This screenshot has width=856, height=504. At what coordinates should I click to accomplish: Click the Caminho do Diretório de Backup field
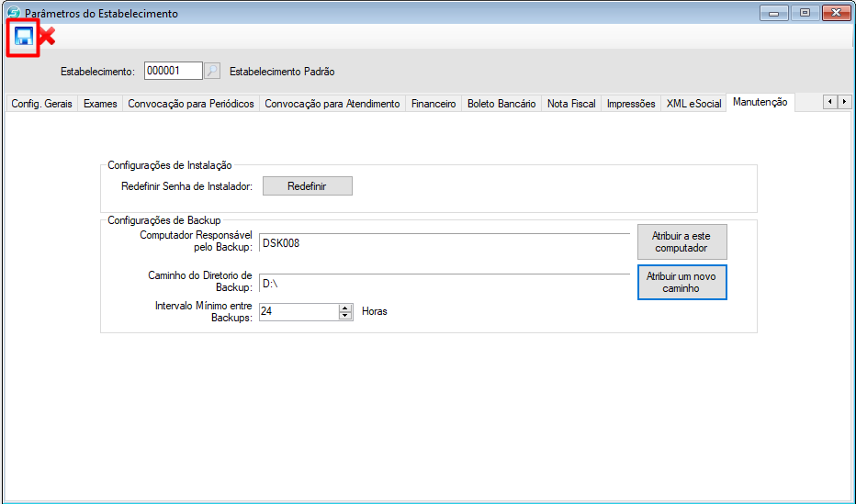(x=444, y=284)
